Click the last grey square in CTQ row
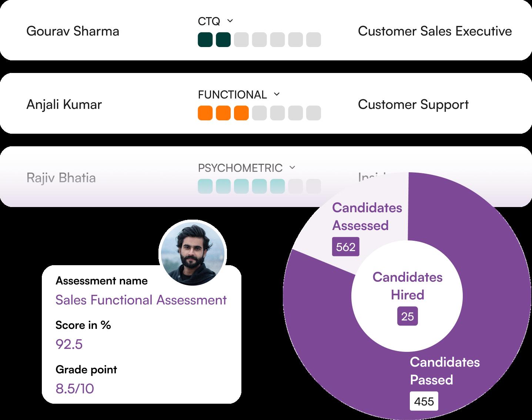The height and width of the screenshot is (420, 532). pos(314,40)
